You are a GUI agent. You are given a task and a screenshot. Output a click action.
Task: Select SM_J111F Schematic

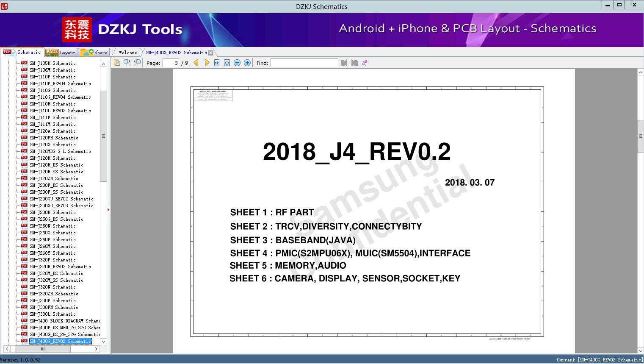point(53,117)
